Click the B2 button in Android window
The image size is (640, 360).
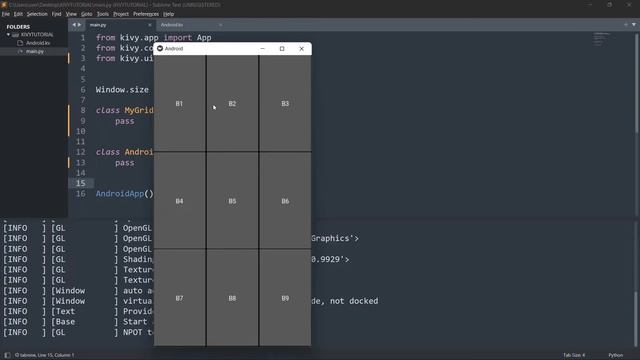pyautogui.click(x=232, y=103)
